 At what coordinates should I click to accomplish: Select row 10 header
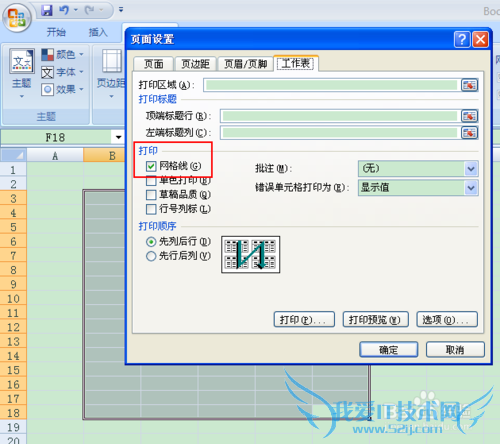[13, 298]
